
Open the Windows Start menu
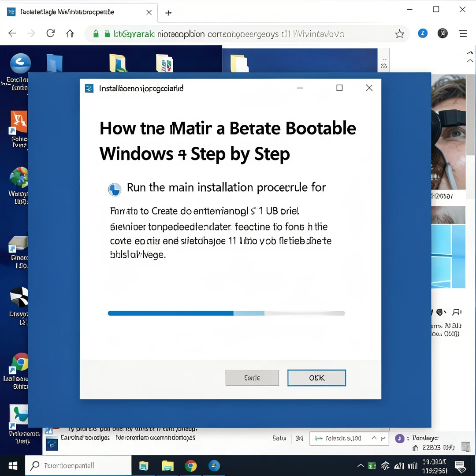[13, 466]
